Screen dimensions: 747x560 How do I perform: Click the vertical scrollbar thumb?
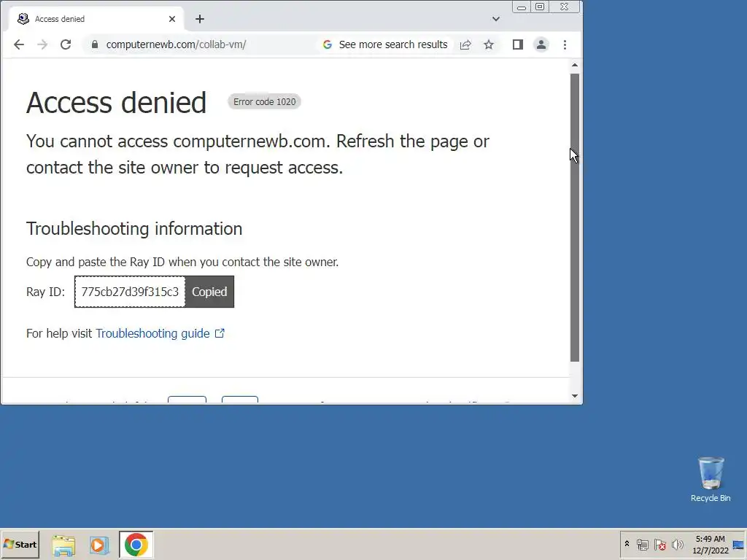(x=575, y=217)
